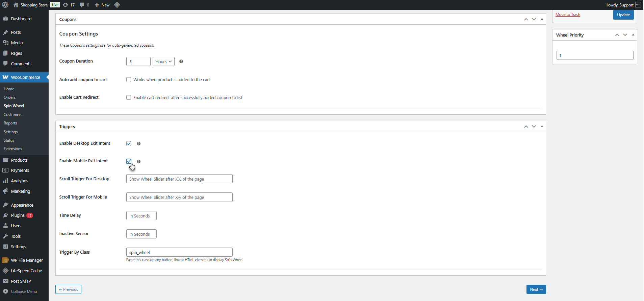644x301 pixels.
Task: Click the Next button
Action: [536, 290]
